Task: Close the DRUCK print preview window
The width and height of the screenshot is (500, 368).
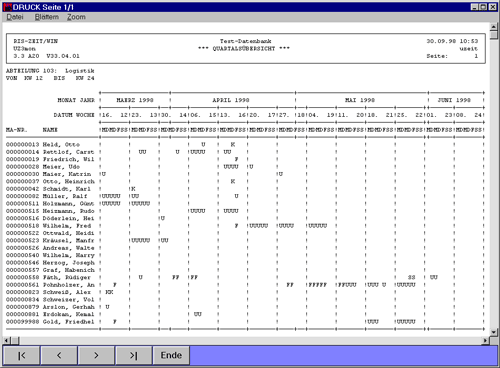Action: [492, 7]
